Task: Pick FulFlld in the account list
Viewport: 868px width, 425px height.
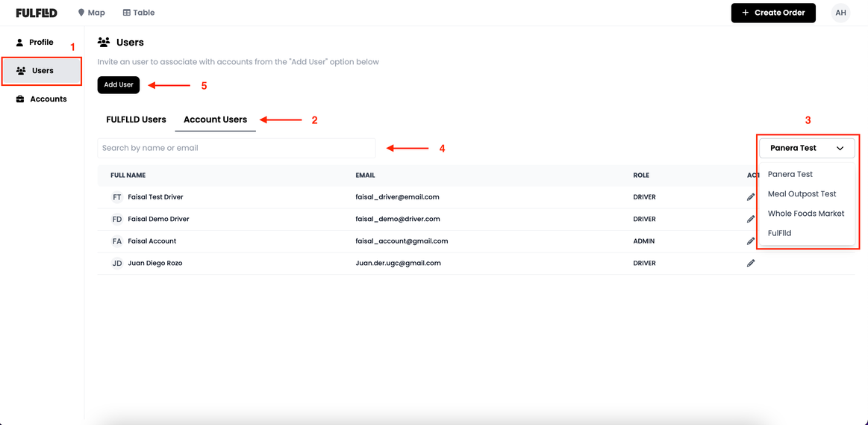Action: click(779, 233)
